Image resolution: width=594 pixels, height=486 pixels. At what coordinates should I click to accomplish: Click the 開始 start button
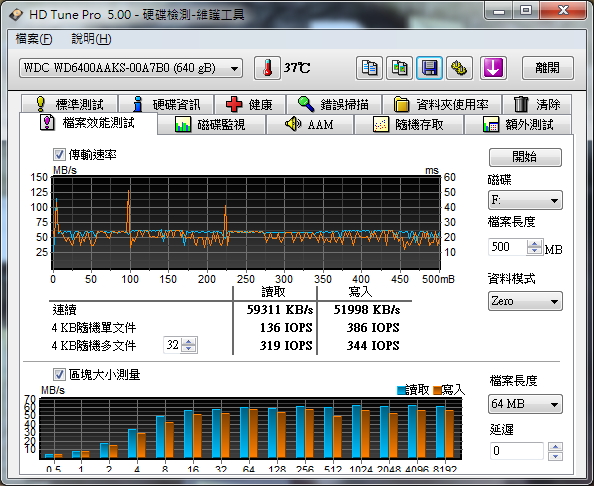[x=525, y=157]
